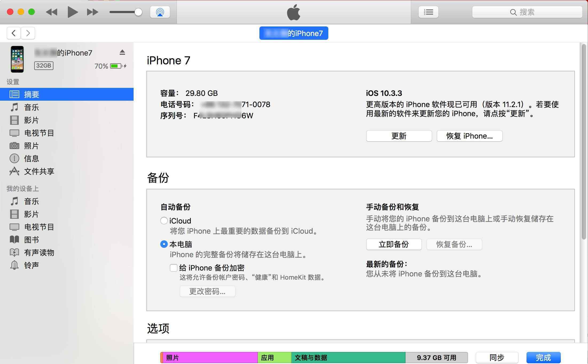588x364 pixels.
Task: Click the 29.80 GB capacity value
Action: [x=201, y=93]
